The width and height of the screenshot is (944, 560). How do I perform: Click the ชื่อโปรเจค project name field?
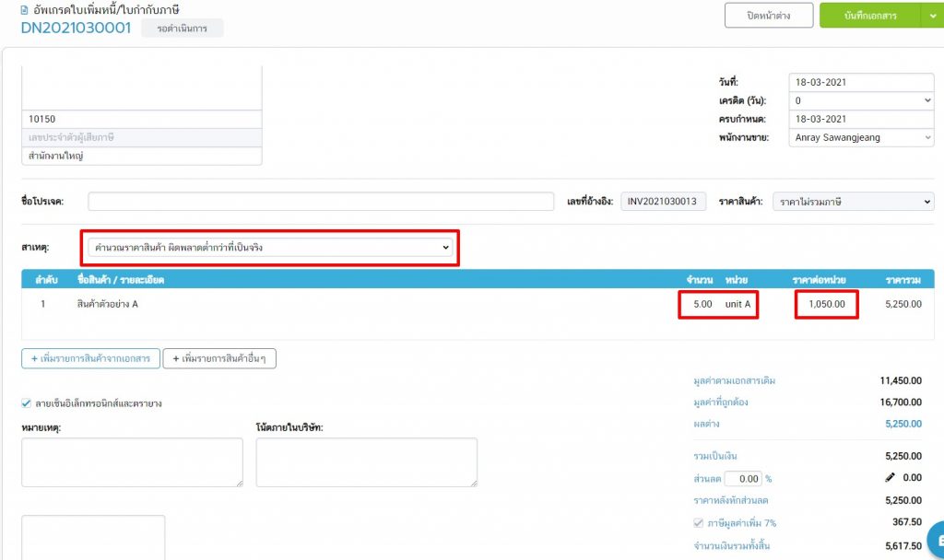321,202
